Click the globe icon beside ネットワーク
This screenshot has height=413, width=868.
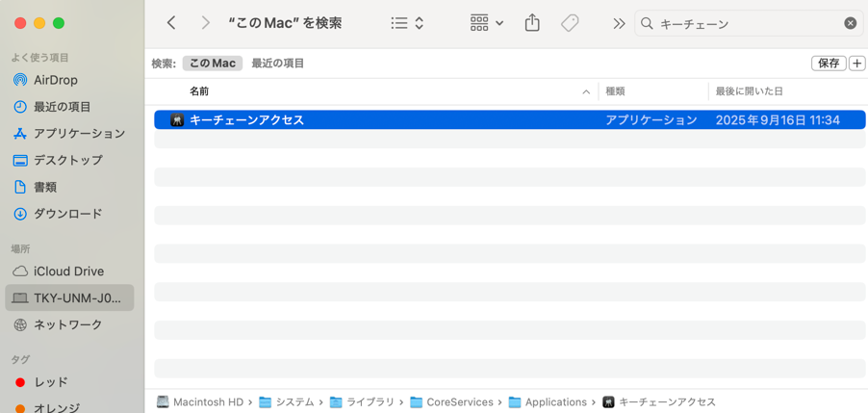20,325
